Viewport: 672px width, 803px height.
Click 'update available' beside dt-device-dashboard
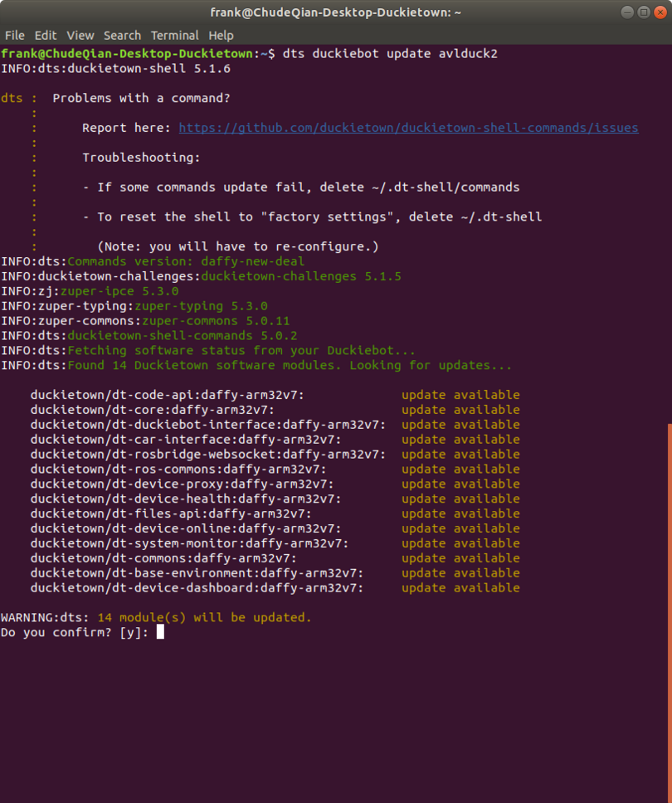click(x=460, y=588)
